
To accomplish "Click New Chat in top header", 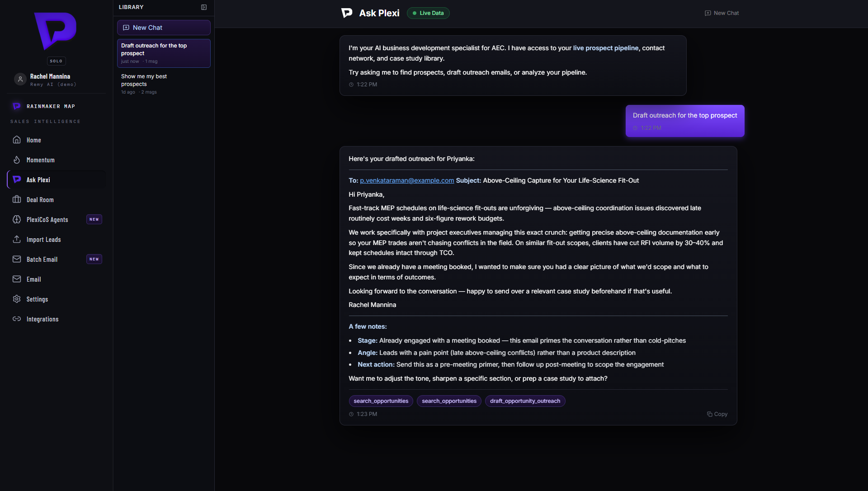I will click(722, 13).
